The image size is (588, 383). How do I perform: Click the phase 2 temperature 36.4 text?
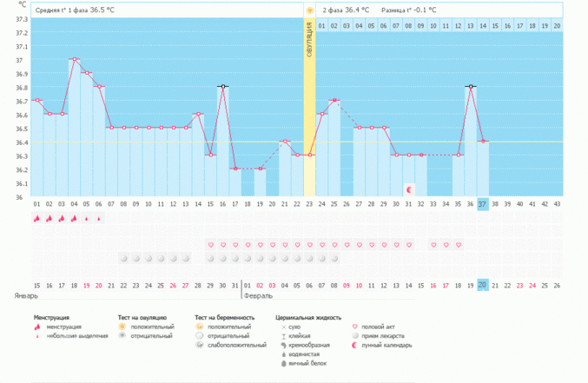point(346,10)
